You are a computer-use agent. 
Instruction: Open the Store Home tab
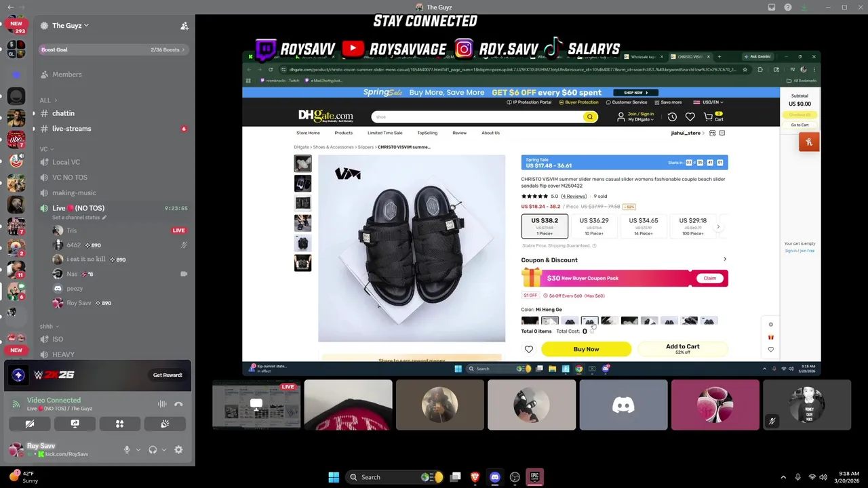tap(308, 133)
